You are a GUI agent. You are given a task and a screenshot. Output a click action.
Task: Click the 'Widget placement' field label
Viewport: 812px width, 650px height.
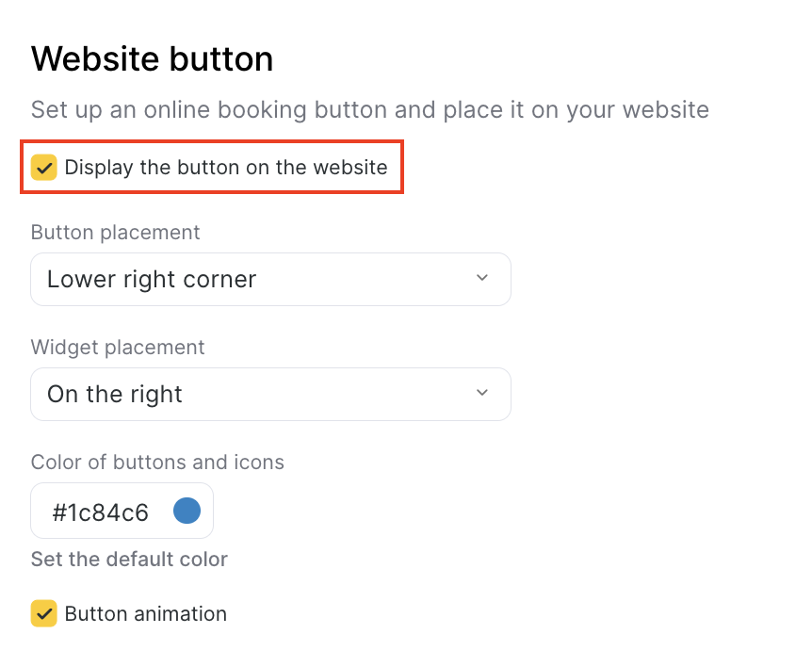click(x=118, y=348)
